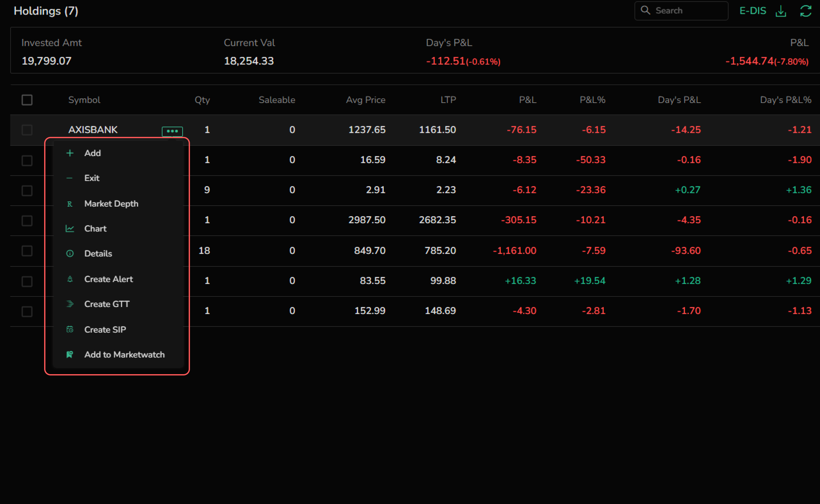
Task: Click the Create Alert bell icon
Action: (70, 279)
